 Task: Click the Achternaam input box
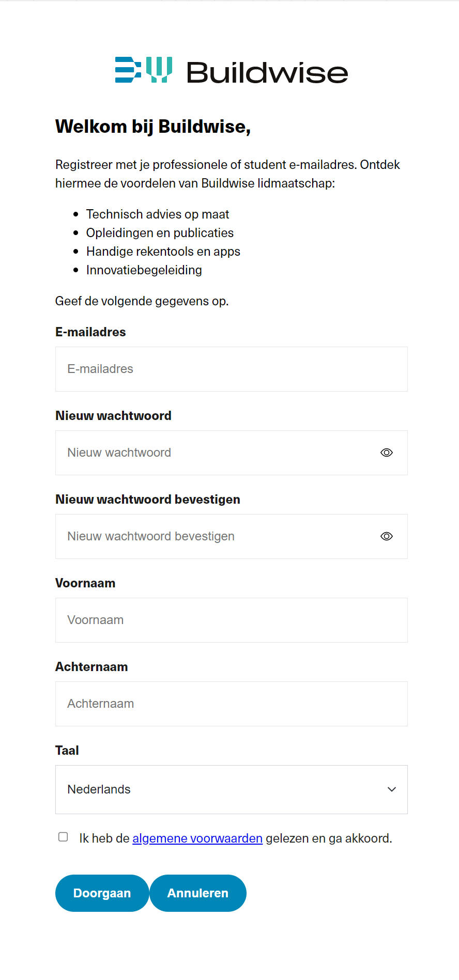231,704
